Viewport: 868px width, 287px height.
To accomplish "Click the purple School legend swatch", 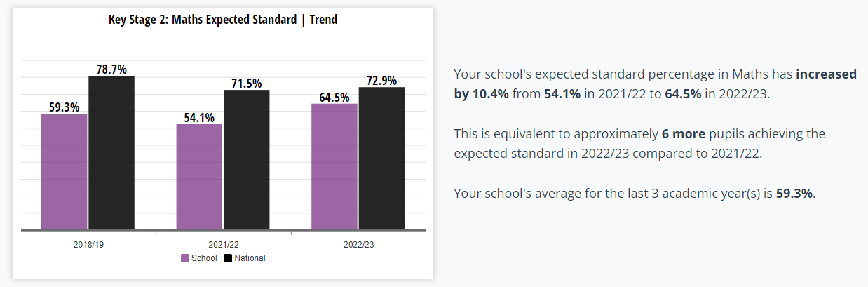I will tap(185, 258).
